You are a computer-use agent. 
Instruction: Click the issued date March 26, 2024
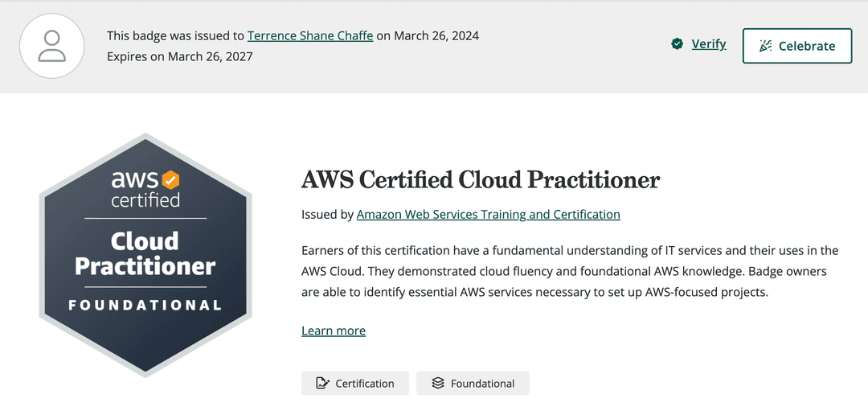[x=437, y=35]
